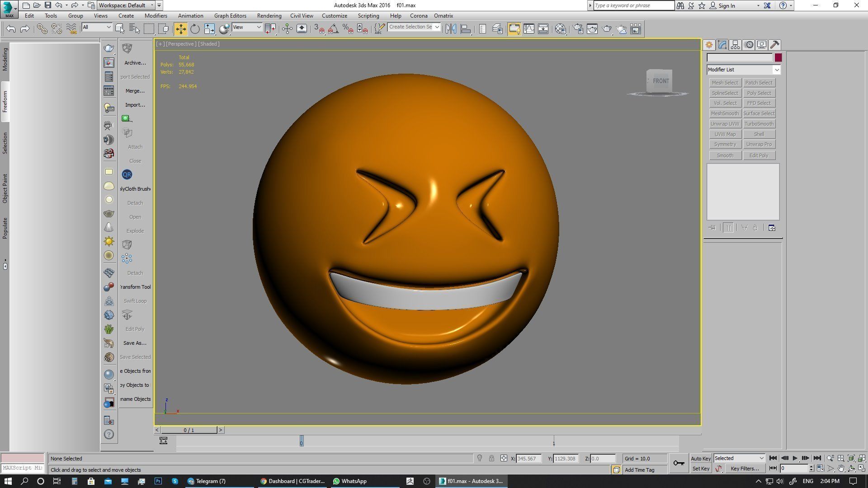868x488 pixels.
Task: Click the Edit Poly modifier button
Action: pyautogui.click(x=759, y=155)
